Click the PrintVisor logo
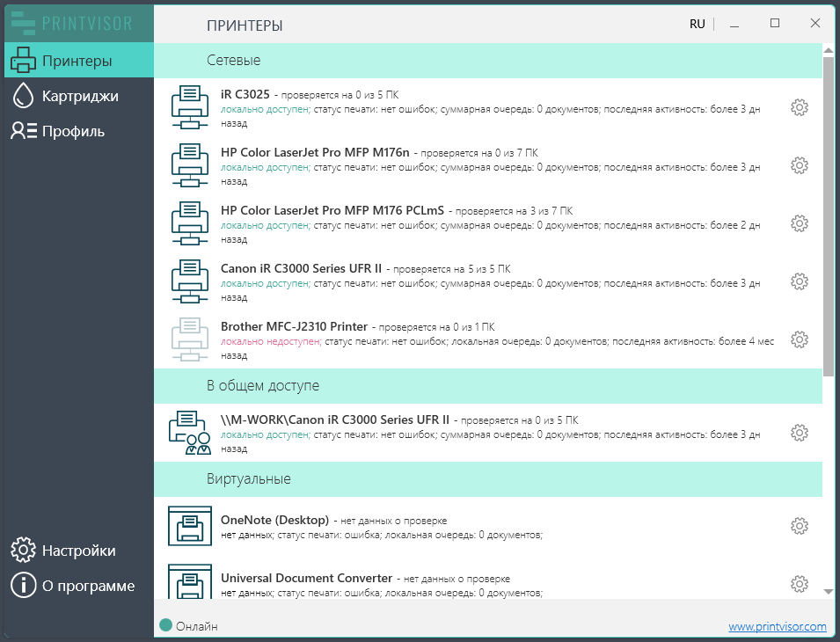 [x=71, y=24]
